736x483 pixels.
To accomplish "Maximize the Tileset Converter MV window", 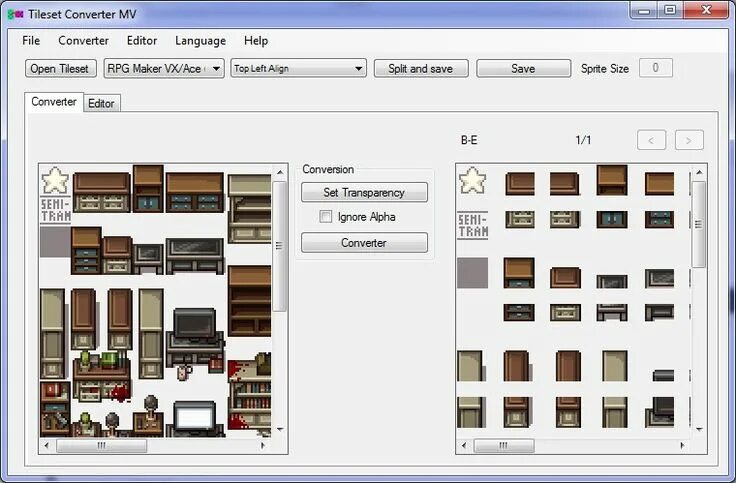I will click(670, 10).
